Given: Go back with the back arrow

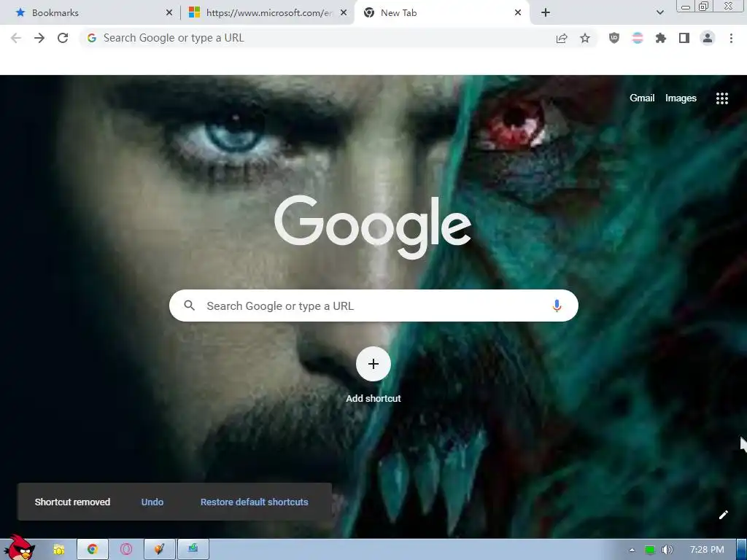Looking at the screenshot, I should (16, 38).
